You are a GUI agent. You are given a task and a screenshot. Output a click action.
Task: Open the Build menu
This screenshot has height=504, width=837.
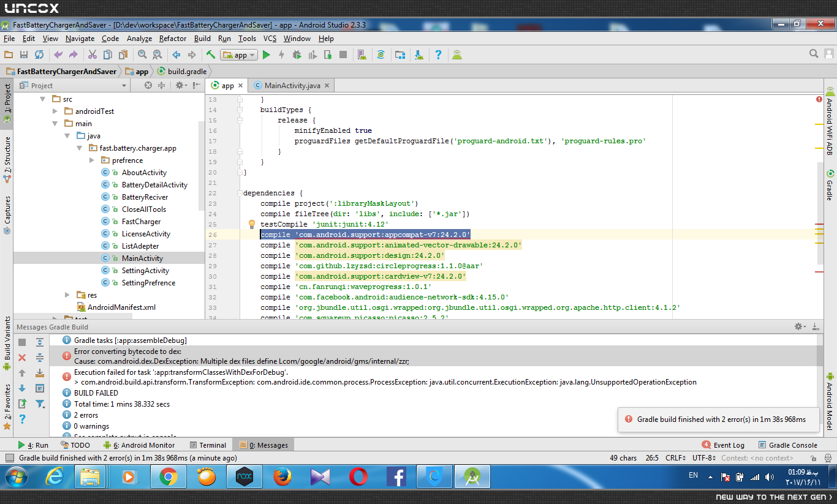(x=202, y=39)
